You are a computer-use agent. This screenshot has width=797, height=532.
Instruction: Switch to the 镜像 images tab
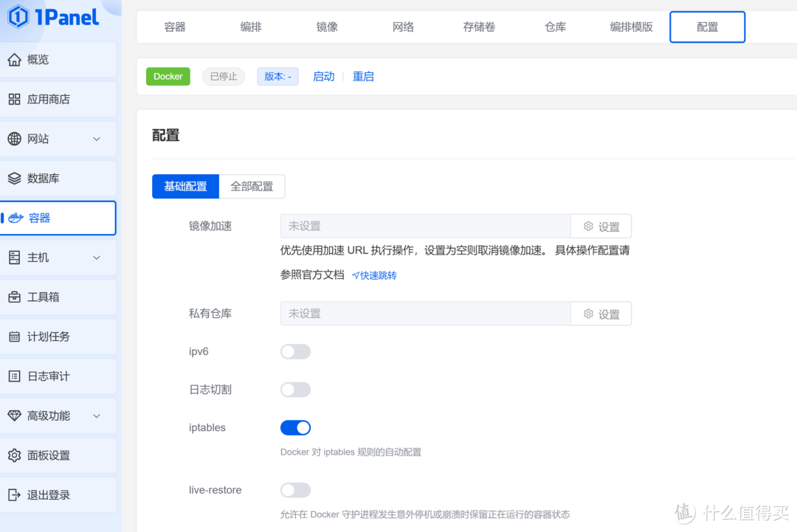click(x=327, y=27)
